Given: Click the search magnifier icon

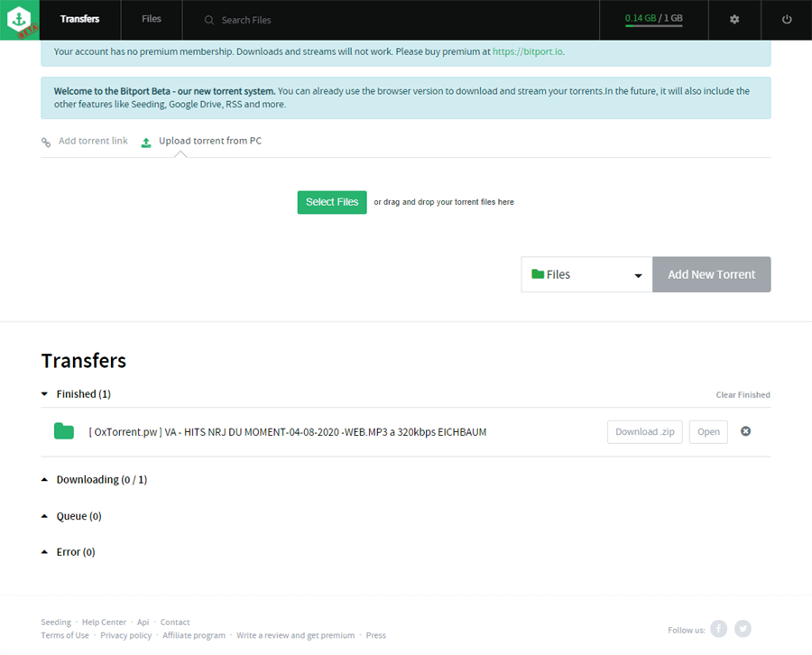Looking at the screenshot, I should 208,20.
